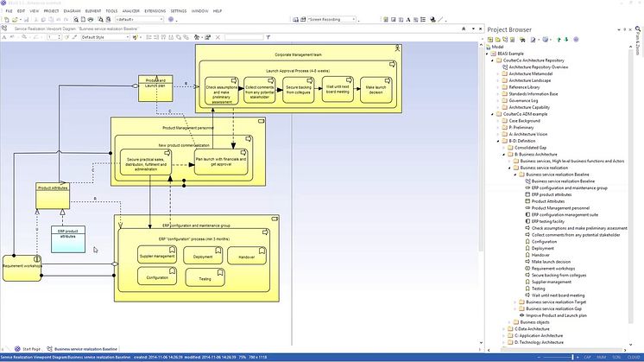644x362 pixels.
Task: Open the EXTENSIONS menu
Action: click(155, 11)
